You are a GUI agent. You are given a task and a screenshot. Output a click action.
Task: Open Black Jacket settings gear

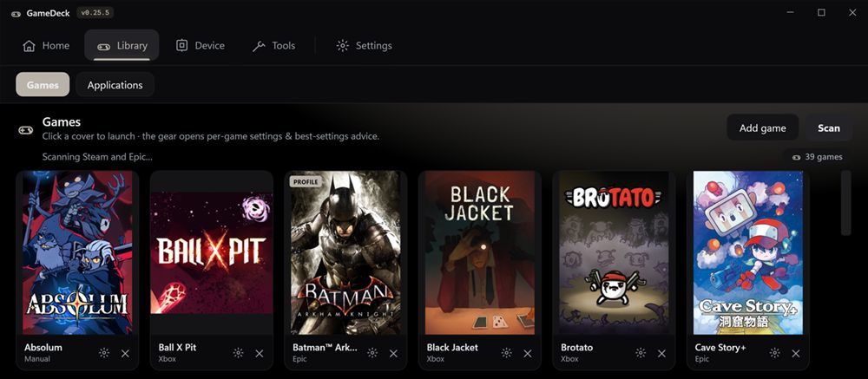(x=507, y=353)
